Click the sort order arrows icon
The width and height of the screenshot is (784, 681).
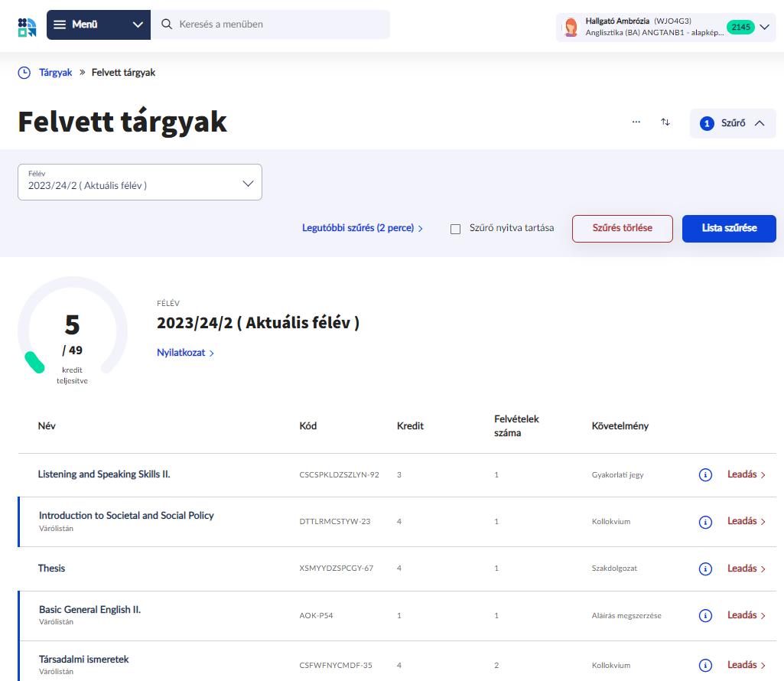point(665,122)
